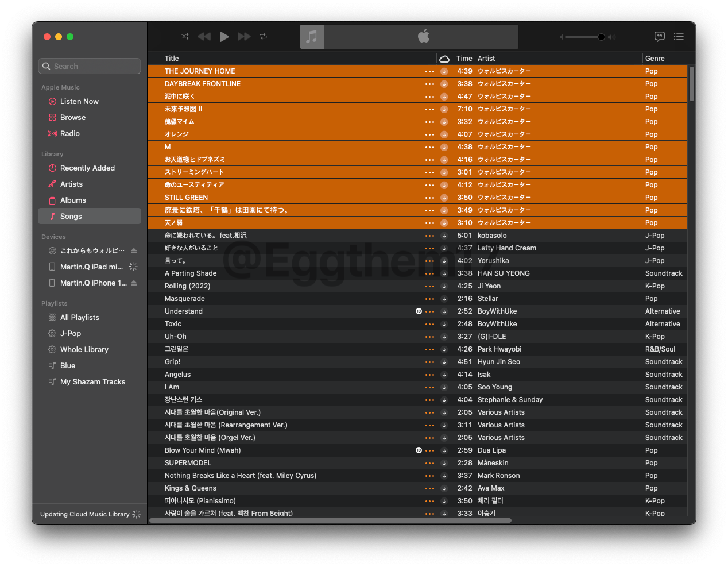
Task: Sort songs by Time column
Action: pos(464,58)
